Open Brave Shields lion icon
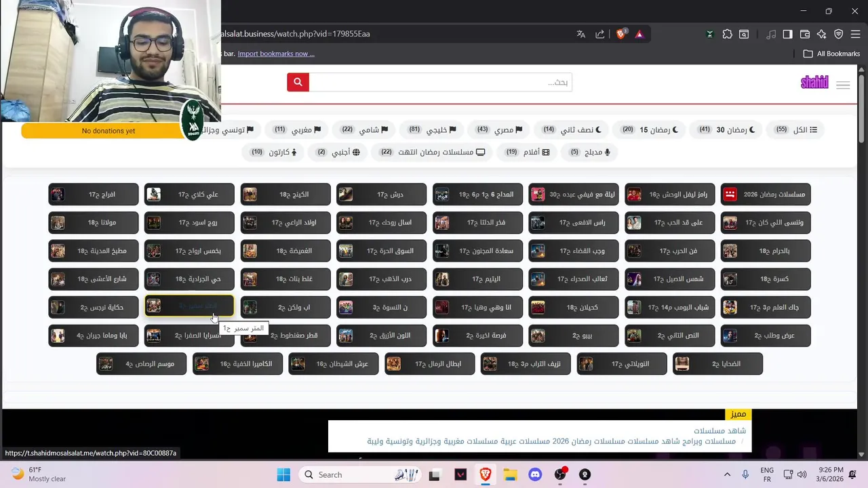 click(x=620, y=34)
